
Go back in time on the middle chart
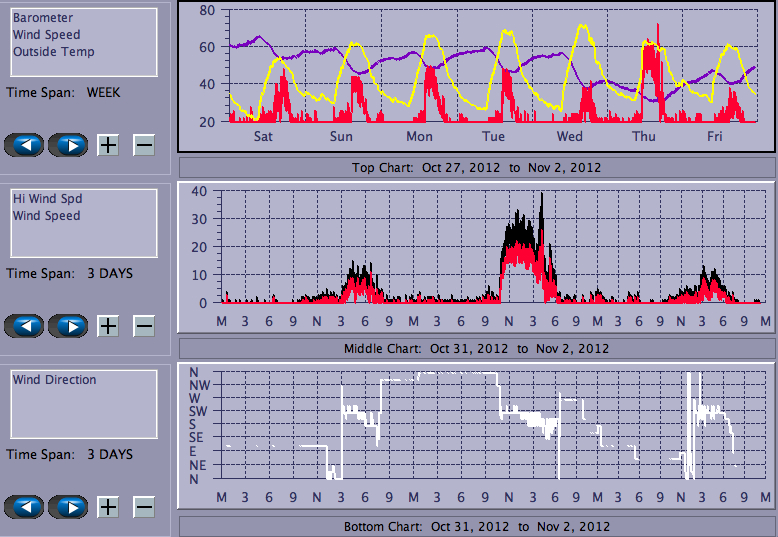coord(25,326)
